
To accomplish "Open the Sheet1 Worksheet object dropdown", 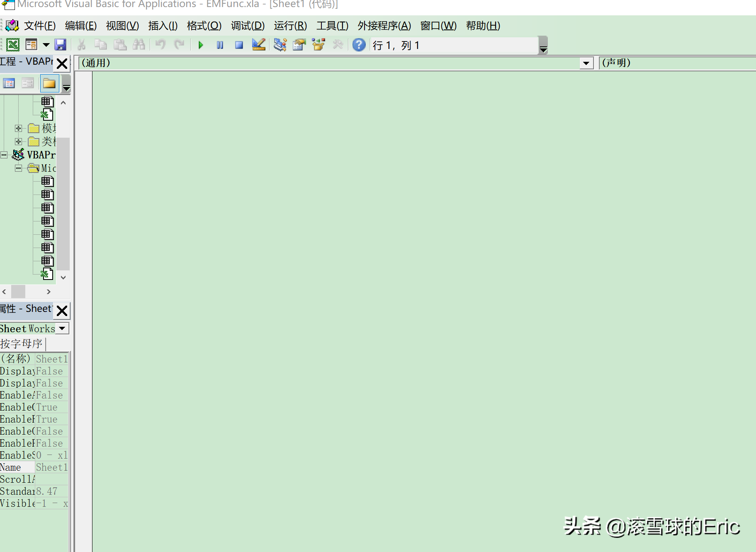I will [62, 328].
